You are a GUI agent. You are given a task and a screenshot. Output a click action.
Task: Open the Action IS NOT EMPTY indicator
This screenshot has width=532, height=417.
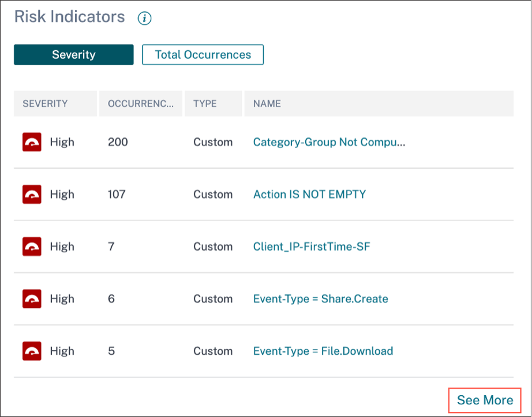[x=309, y=195]
